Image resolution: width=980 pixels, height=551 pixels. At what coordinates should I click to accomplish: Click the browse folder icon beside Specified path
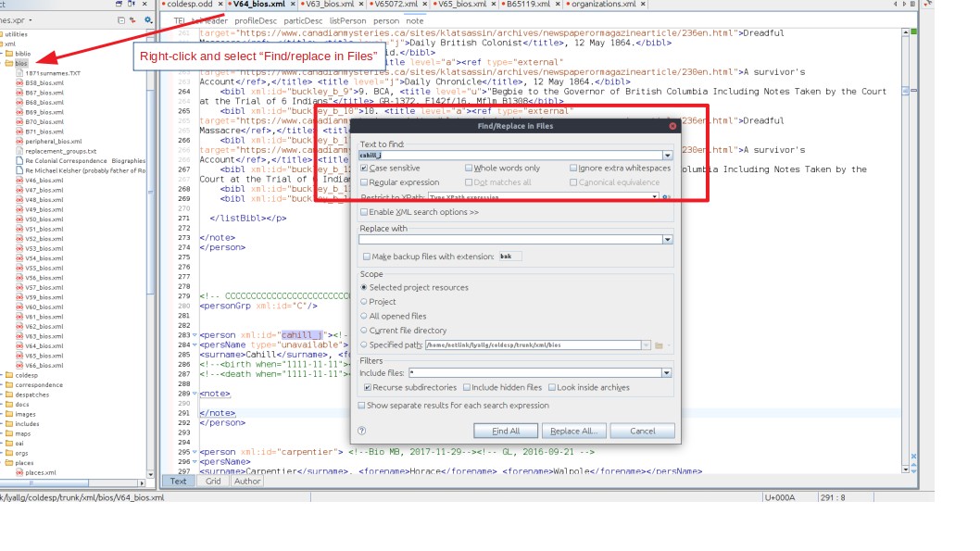point(659,345)
